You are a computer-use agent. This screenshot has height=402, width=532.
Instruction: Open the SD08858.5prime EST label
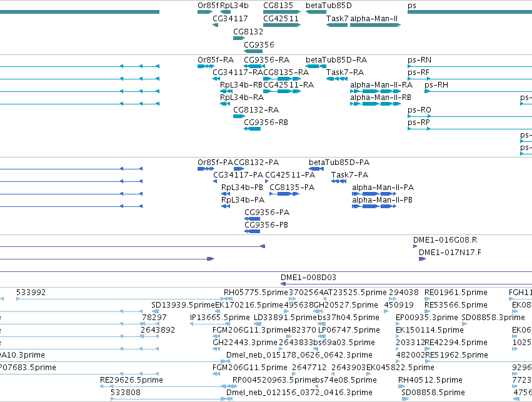433,392
